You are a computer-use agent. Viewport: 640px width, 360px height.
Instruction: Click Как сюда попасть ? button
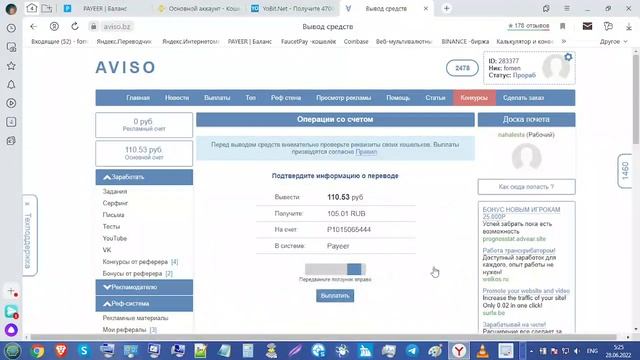(x=526, y=187)
